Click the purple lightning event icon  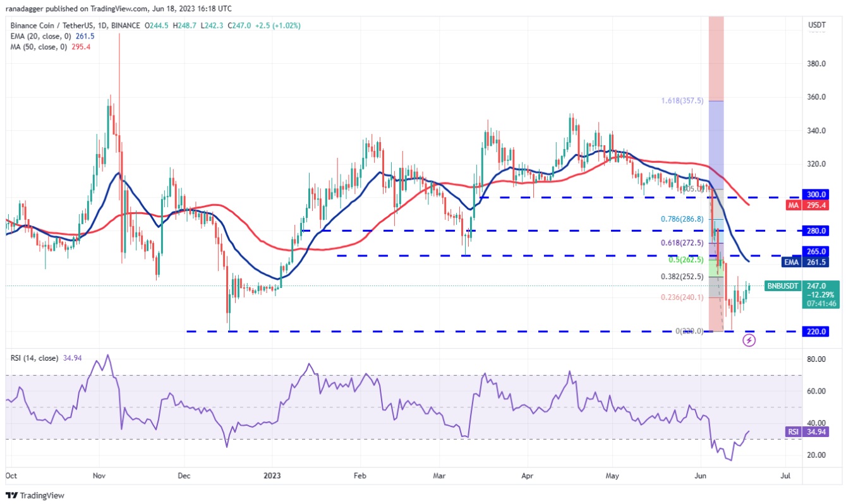coord(749,340)
